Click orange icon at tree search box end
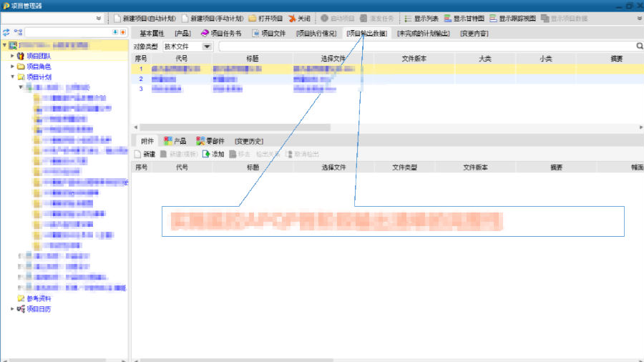This screenshot has width=644, height=362. (x=123, y=32)
